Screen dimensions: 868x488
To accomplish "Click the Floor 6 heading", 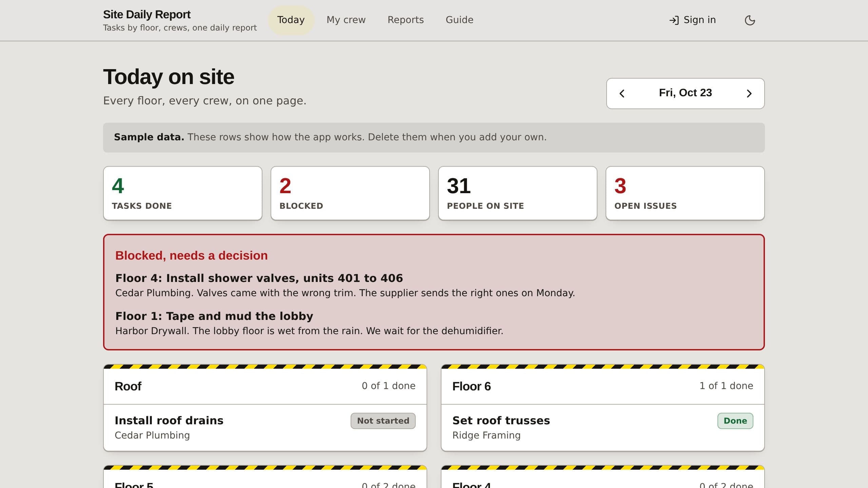I will 472,386.
